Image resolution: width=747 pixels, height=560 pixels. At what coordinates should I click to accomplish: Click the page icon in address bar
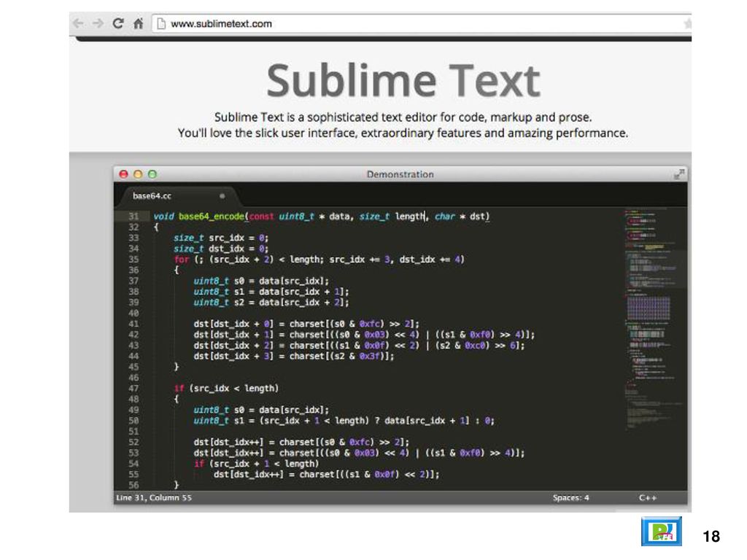pyautogui.click(x=161, y=23)
